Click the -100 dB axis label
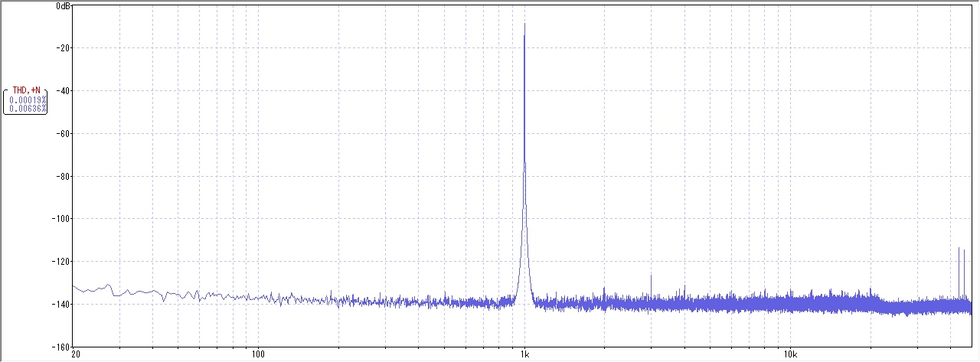 point(60,219)
